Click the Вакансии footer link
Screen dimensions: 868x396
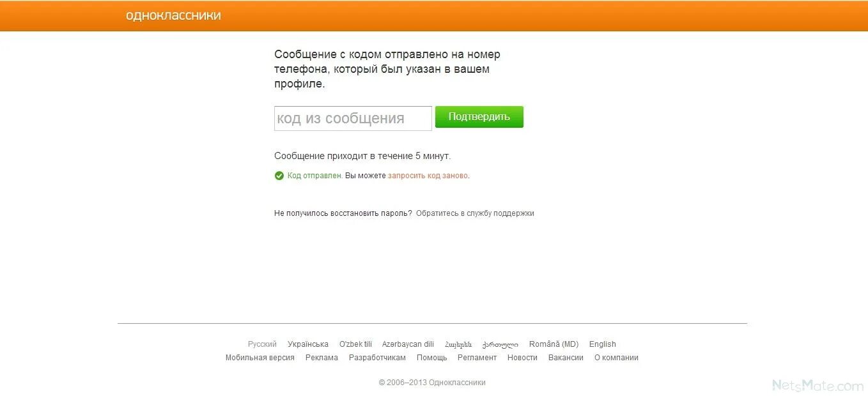566,358
